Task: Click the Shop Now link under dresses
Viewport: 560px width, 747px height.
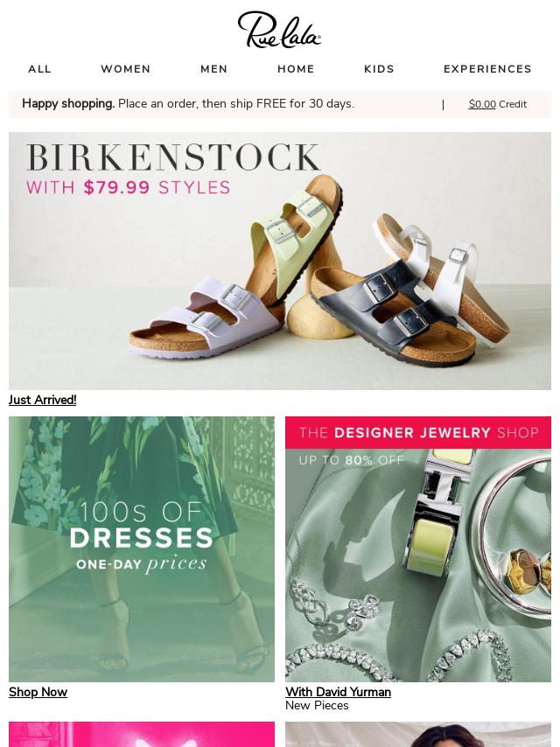Action: (38, 692)
